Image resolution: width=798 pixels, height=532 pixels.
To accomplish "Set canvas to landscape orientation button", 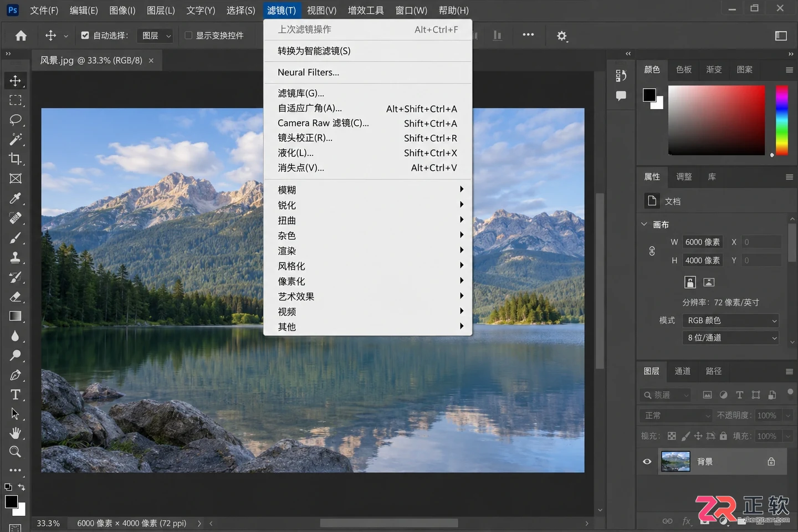I will [x=709, y=282].
